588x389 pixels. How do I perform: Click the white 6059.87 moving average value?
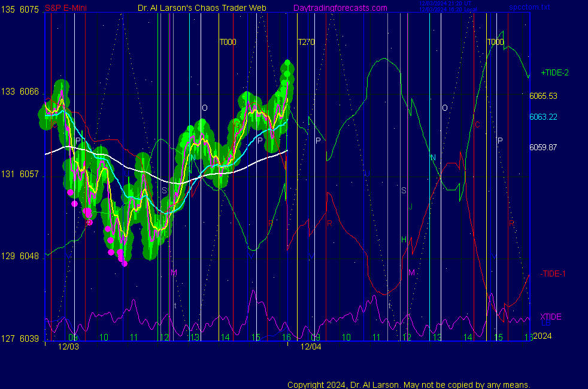click(x=543, y=147)
